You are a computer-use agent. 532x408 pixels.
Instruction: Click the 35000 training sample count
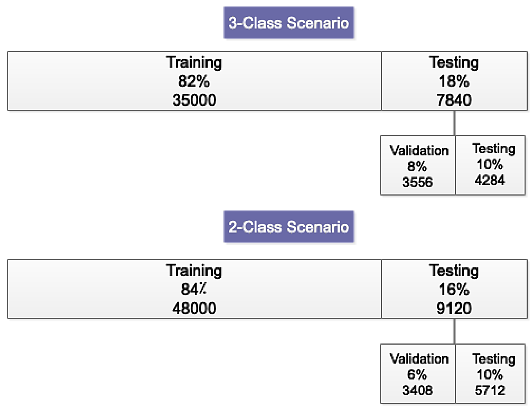point(194,100)
